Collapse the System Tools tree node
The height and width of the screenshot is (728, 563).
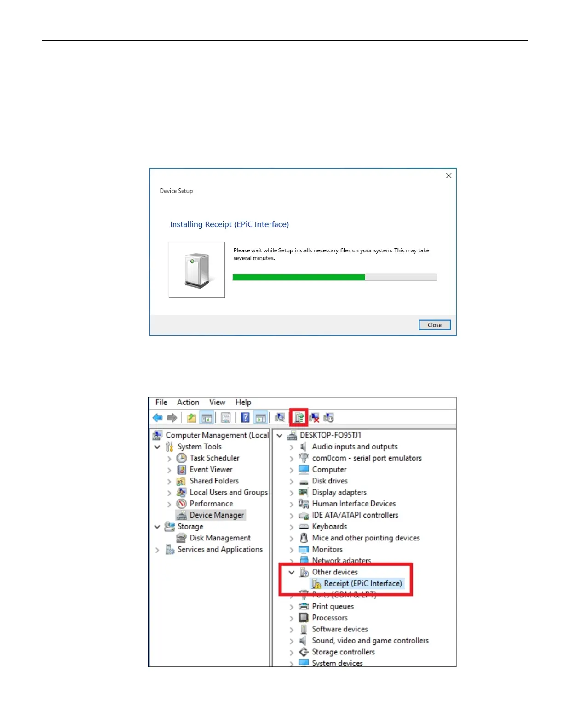tap(157, 447)
